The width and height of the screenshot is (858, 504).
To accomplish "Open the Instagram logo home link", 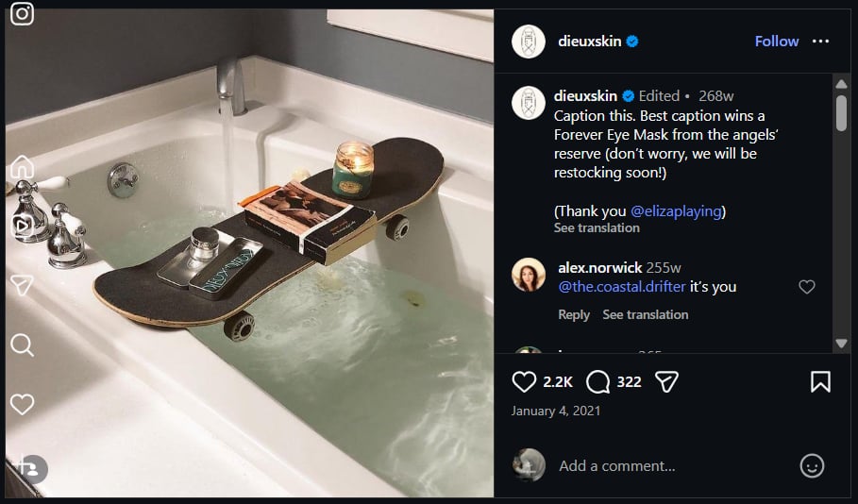I will (22, 15).
